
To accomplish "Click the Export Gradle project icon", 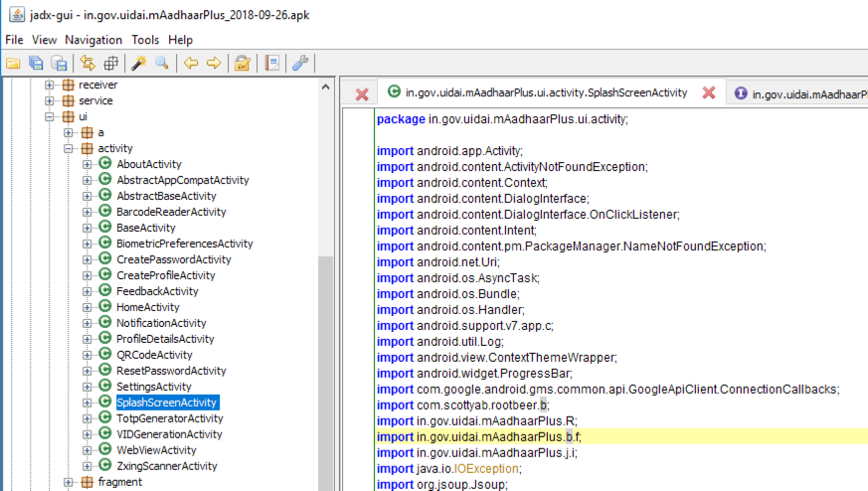I will click(x=59, y=64).
